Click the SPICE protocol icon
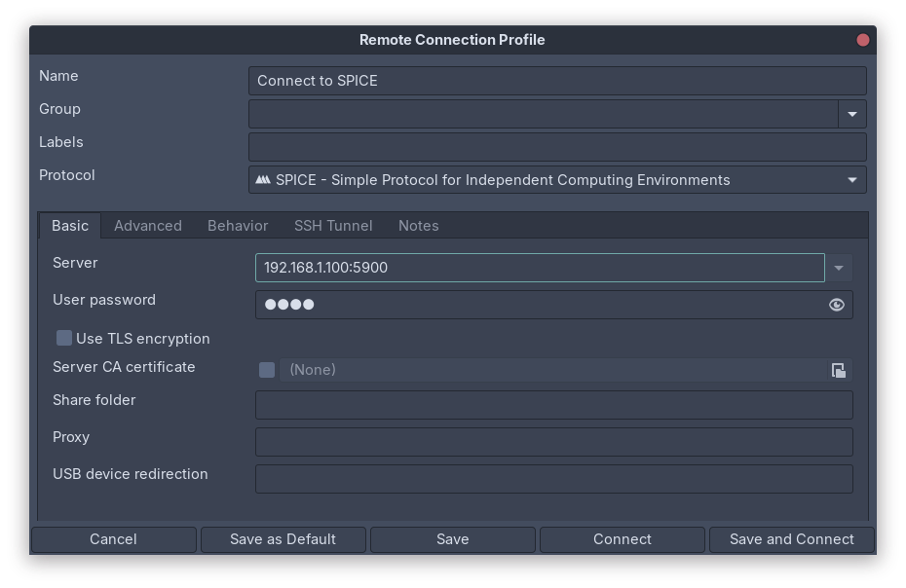 coord(263,180)
